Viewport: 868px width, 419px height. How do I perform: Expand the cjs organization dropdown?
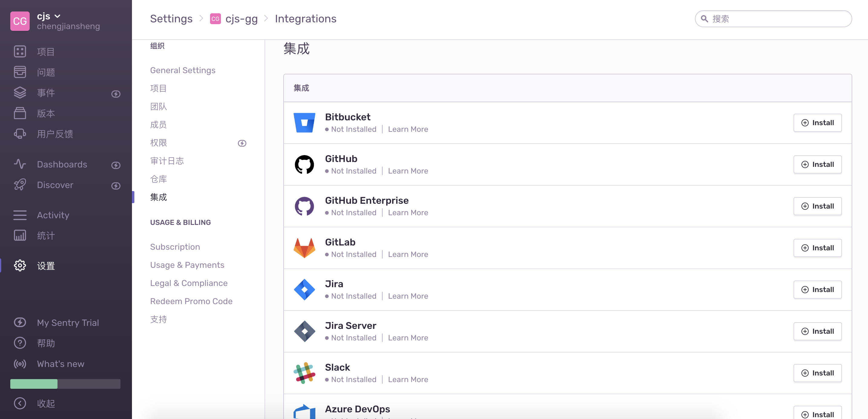pyautogui.click(x=48, y=16)
